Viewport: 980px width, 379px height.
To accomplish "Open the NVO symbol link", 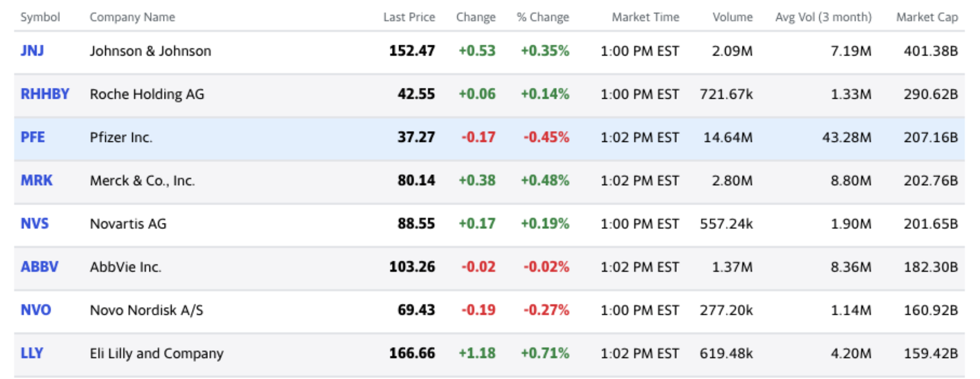I will [36, 310].
